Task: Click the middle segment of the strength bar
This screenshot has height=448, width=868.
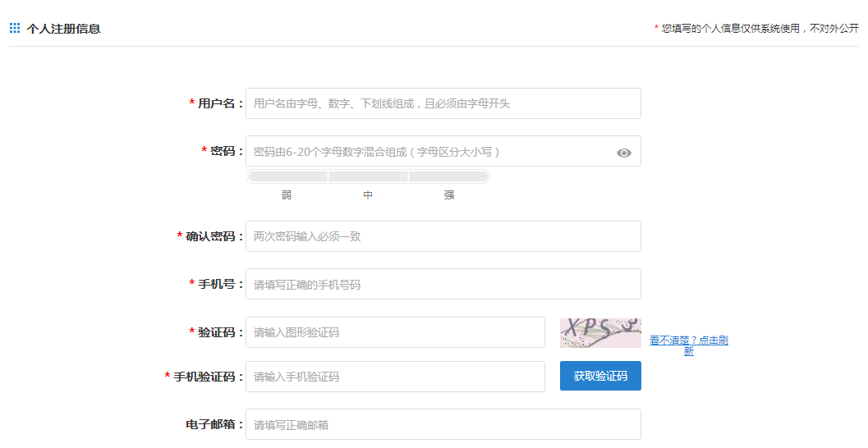Action: click(x=368, y=176)
